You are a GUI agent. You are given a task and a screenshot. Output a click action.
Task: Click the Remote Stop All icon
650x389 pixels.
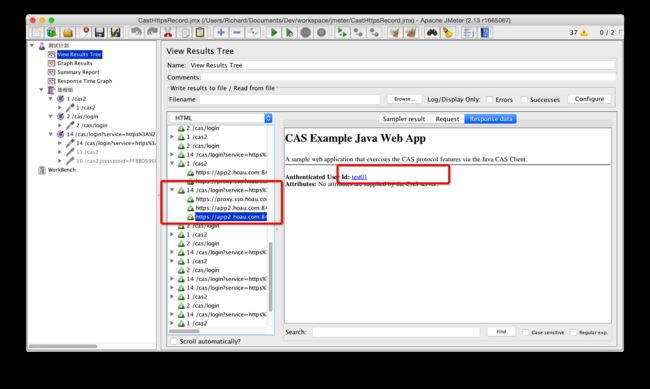358,32
